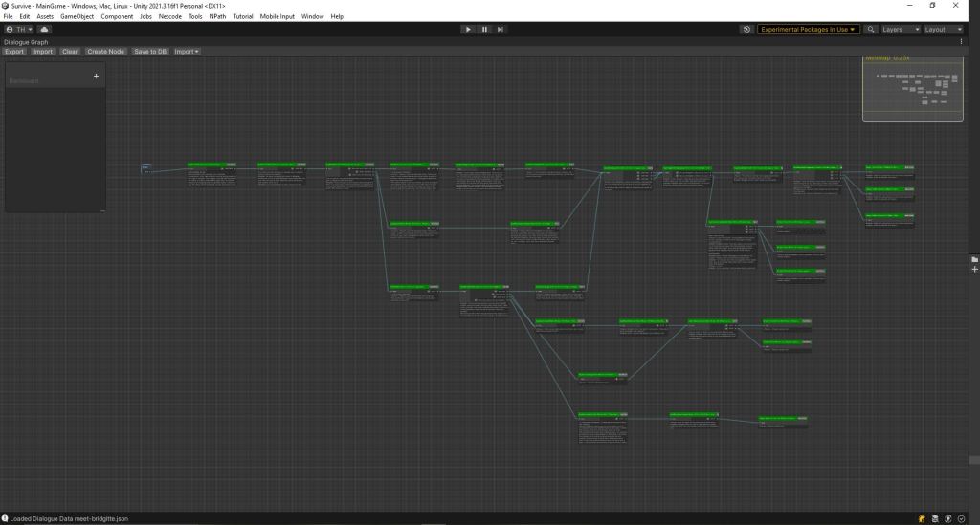Click the plus icon on right edge
Image resolution: width=980 pixels, height=525 pixels.
pyautogui.click(x=974, y=270)
